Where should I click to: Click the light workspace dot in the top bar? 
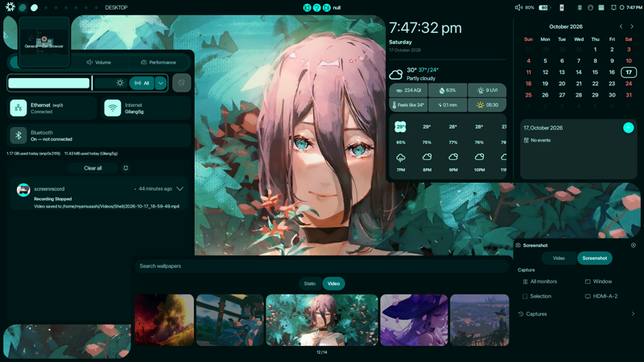coord(34,7)
